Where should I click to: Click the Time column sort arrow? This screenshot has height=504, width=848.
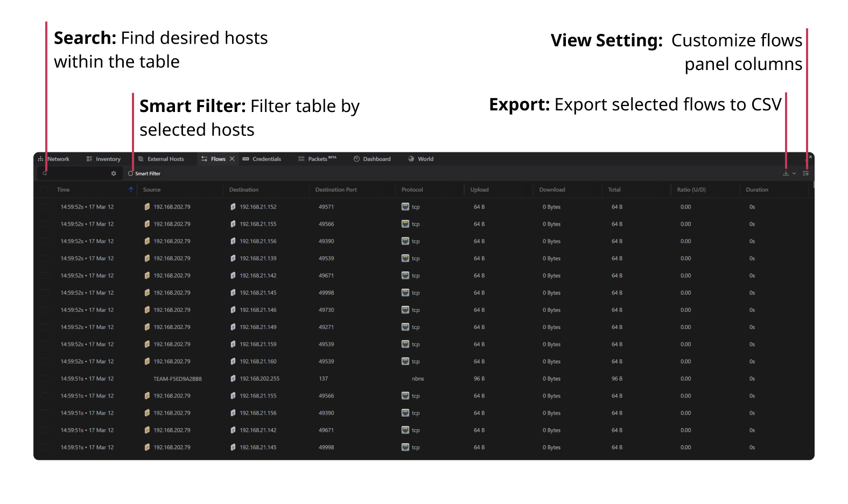point(131,190)
